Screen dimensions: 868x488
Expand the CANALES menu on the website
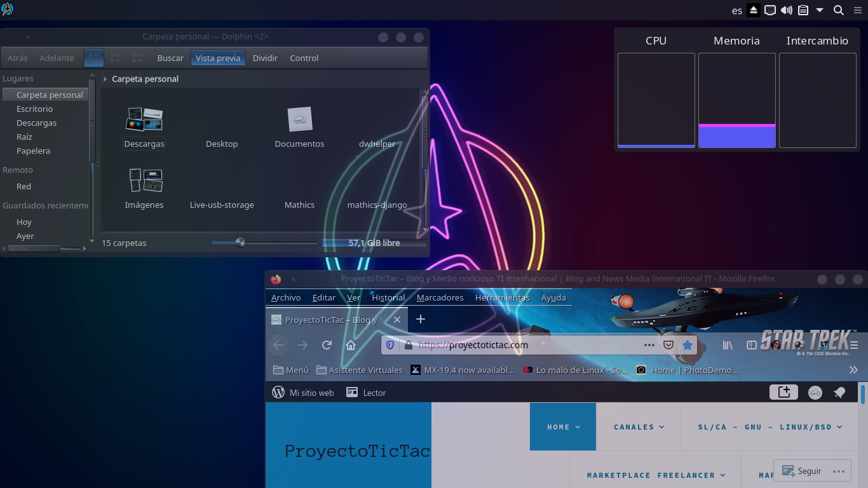click(x=639, y=427)
